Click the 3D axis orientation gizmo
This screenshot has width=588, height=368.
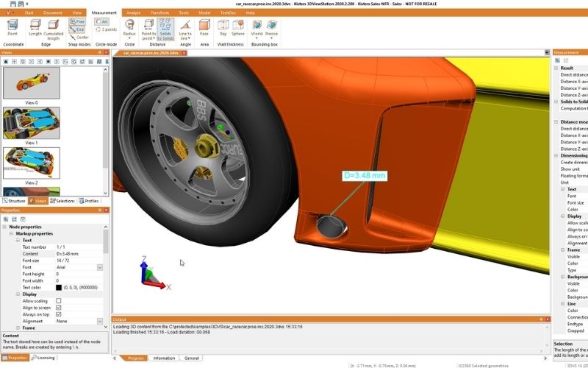click(x=154, y=273)
